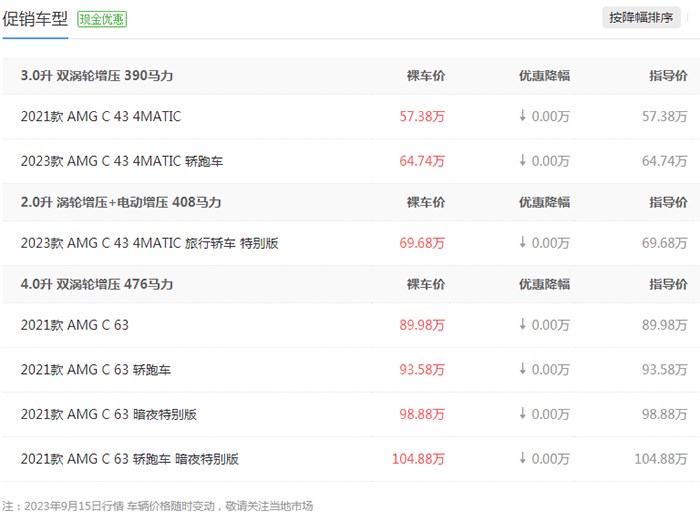Click red price 89.98万
Viewport: 700px width, 521px height.
coord(422,325)
